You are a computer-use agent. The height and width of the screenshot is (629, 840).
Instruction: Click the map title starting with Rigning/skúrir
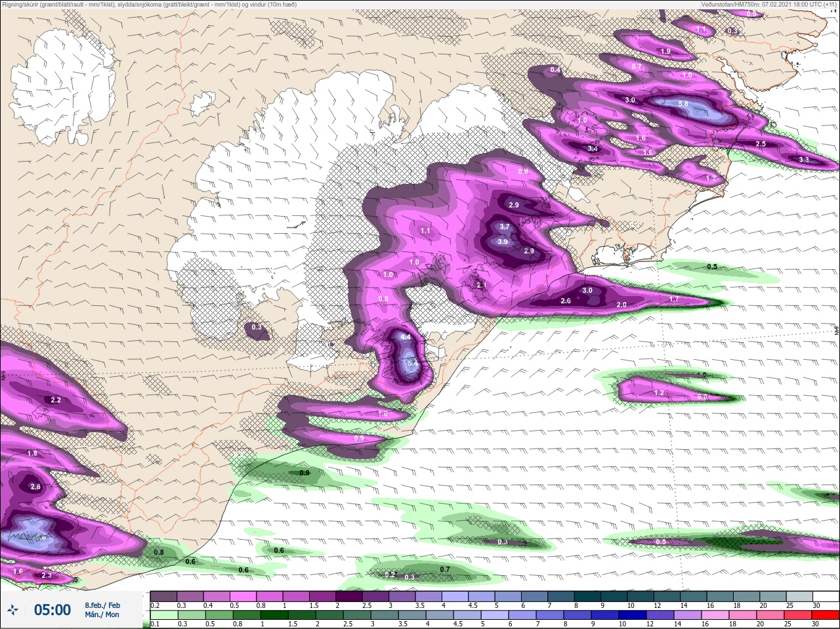coord(150,5)
